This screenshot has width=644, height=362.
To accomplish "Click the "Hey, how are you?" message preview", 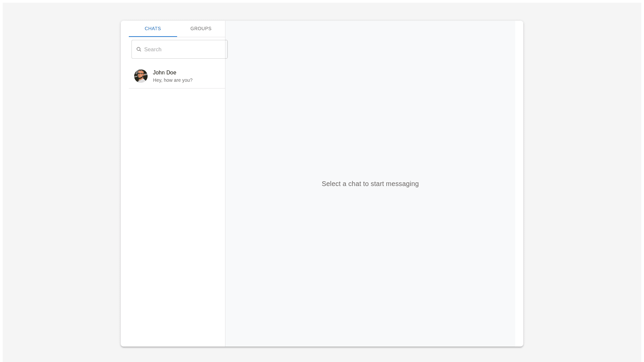I will coord(172,80).
